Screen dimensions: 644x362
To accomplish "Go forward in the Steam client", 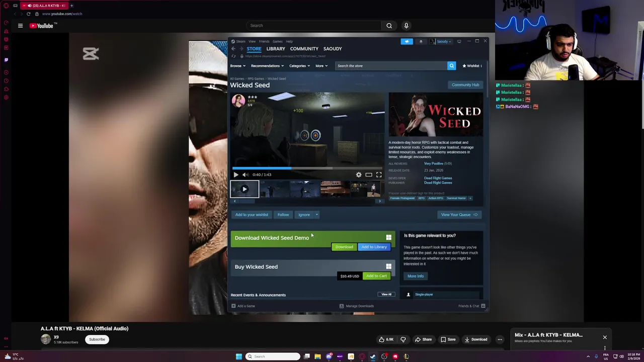I will pyautogui.click(x=241, y=49).
